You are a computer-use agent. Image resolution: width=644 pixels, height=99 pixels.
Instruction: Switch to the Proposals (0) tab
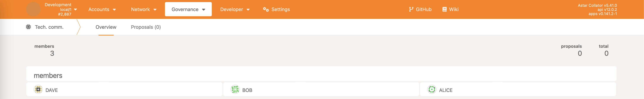click(146, 27)
